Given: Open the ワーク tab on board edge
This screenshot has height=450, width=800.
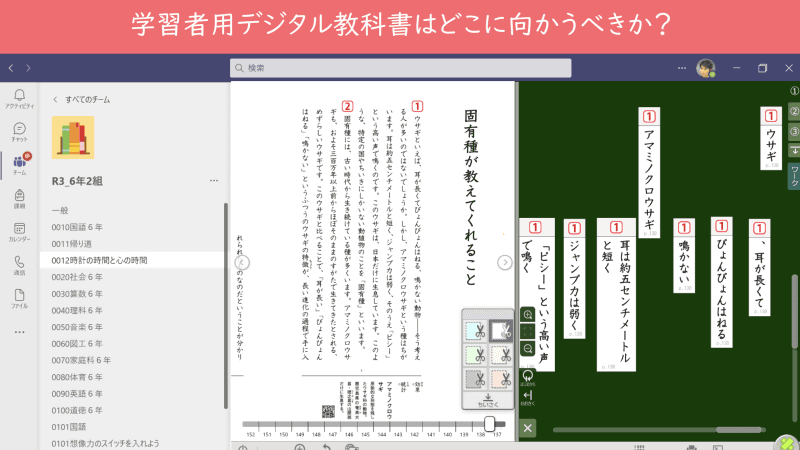Looking at the screenshot, I should tap(794, 177).
